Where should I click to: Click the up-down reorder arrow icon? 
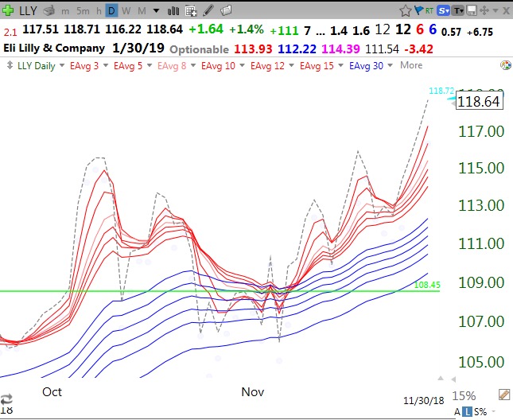pos(10,65)
